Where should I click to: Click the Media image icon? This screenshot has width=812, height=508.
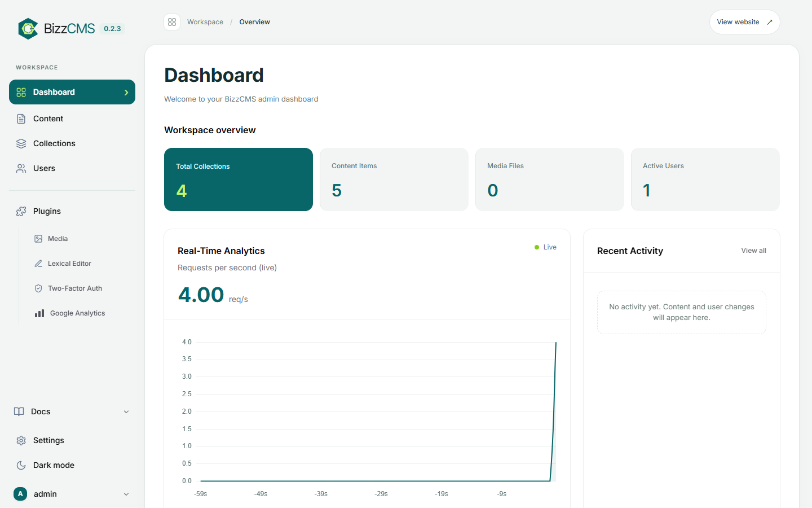click(x=38, y=239)
